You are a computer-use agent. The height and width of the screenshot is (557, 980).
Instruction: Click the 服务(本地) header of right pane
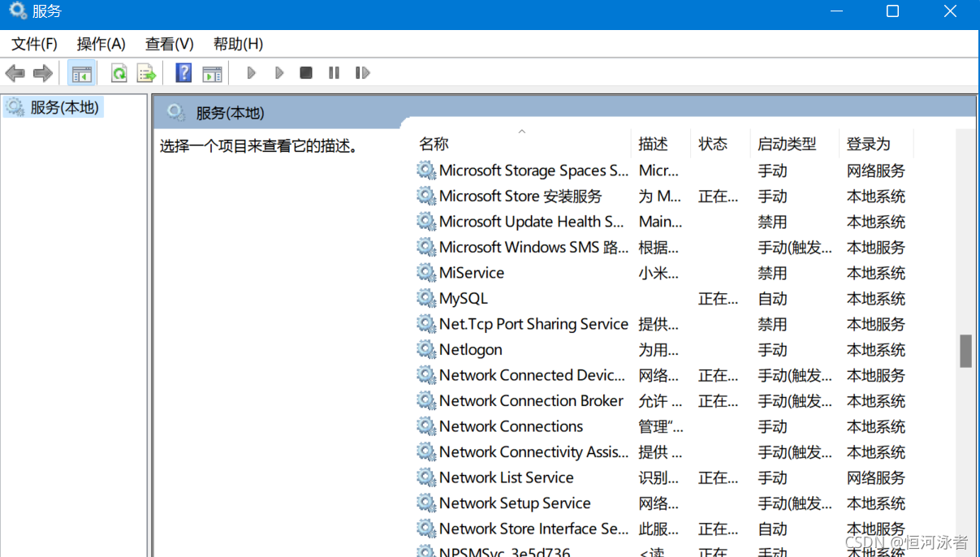click(x=230, y=113)
